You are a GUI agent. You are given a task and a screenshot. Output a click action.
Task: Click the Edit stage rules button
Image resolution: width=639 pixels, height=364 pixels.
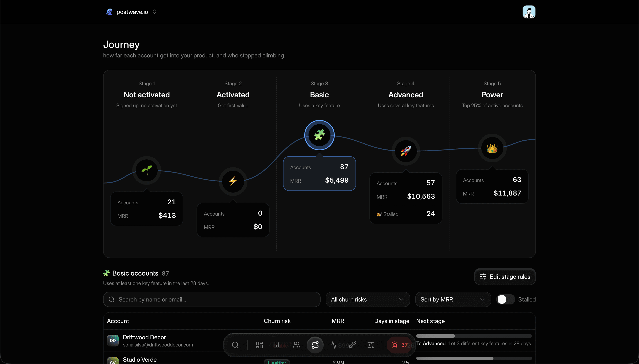[x=505, y=277]
